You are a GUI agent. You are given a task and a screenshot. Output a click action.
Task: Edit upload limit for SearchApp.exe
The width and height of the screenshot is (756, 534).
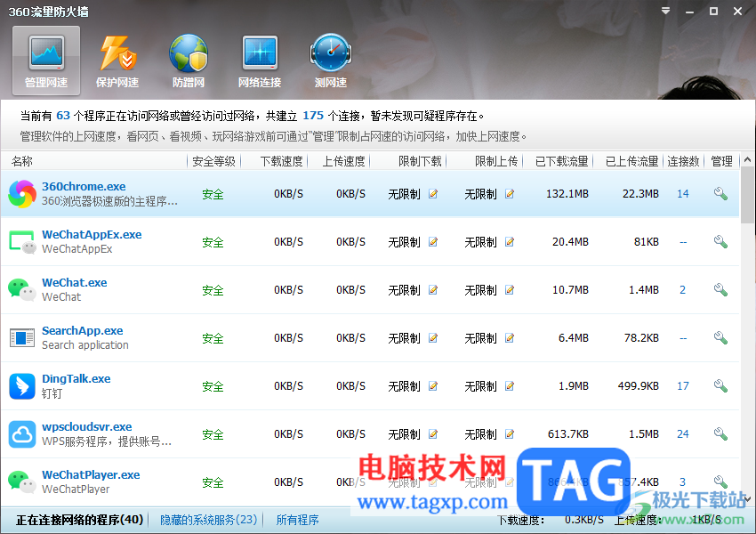point(509,337)
